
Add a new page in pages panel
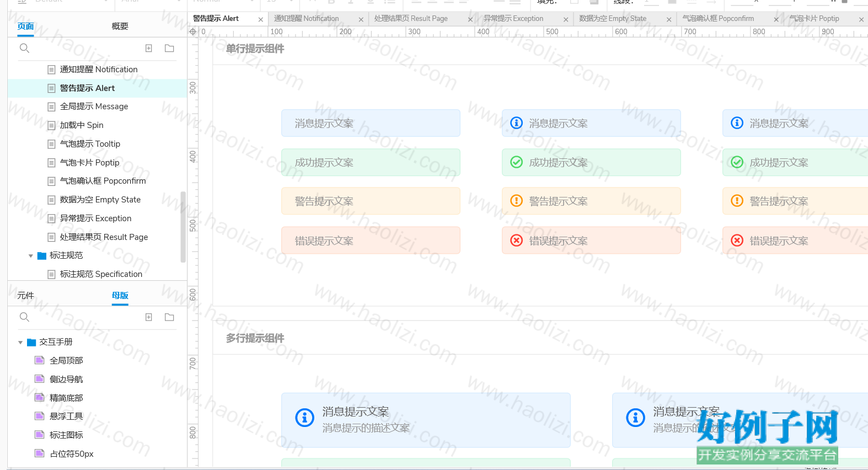(x=149, y=48)
